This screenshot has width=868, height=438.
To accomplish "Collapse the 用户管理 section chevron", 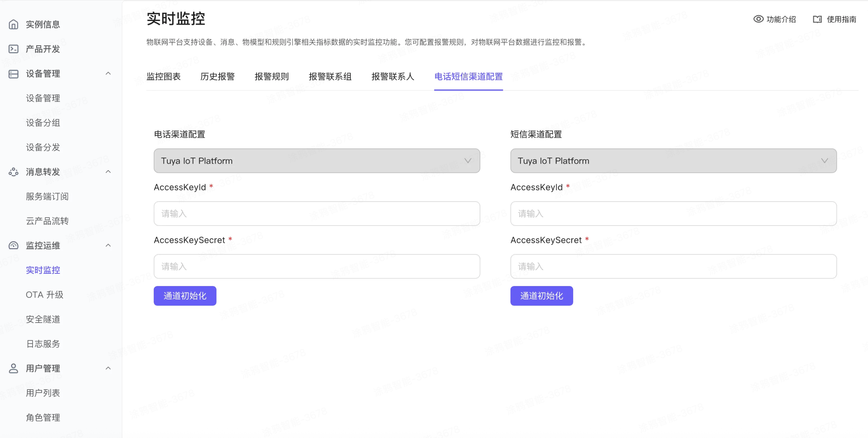I will point(108,368).
